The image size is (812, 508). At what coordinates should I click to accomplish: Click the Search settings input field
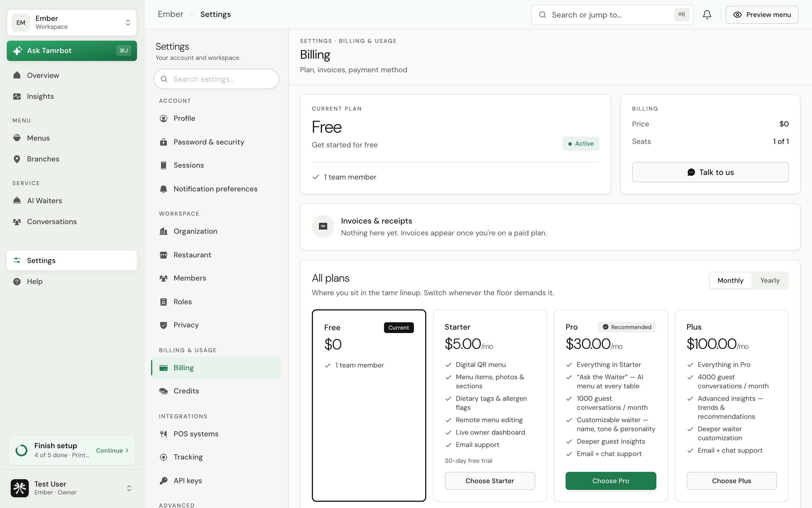click(x=216, y=79)
